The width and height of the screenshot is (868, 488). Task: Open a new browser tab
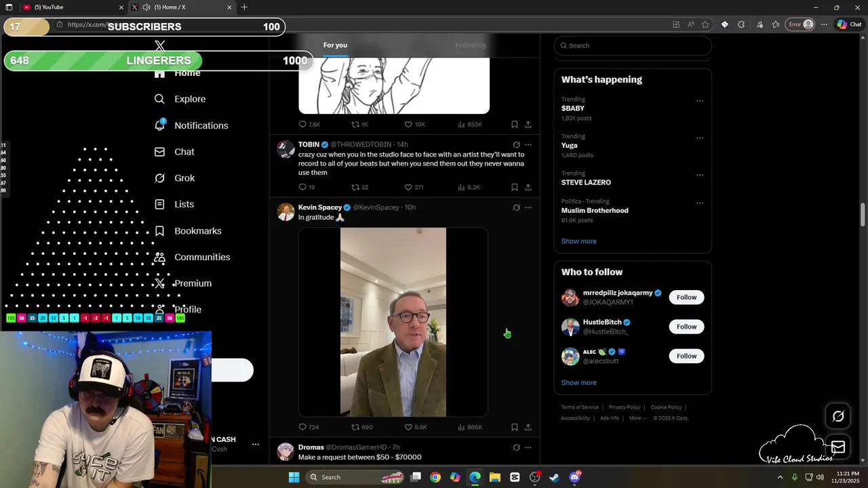(x=244, y=7)
